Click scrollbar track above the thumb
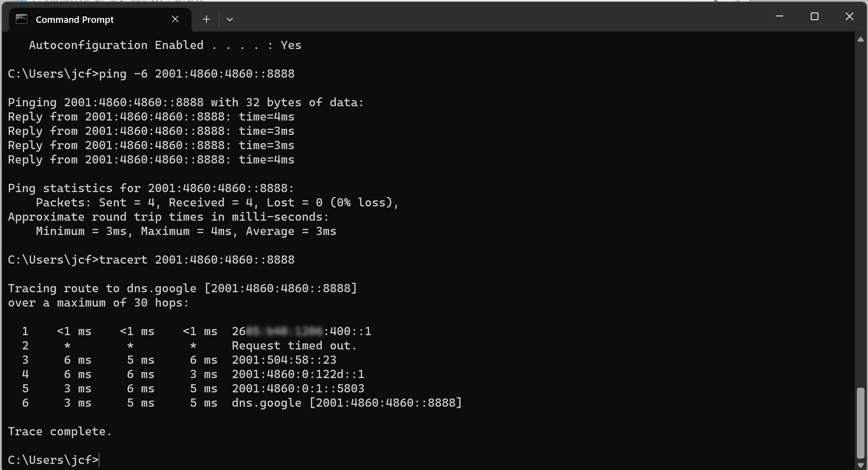Image resolution: width=868 pixels, height=470 pixels. (860, 216)
